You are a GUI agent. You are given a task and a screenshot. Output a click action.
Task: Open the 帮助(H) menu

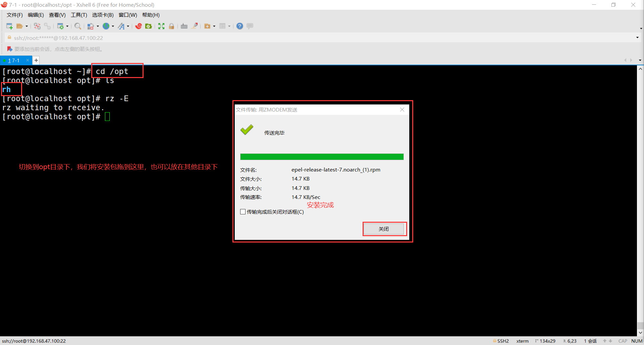[x=151, y=15]
